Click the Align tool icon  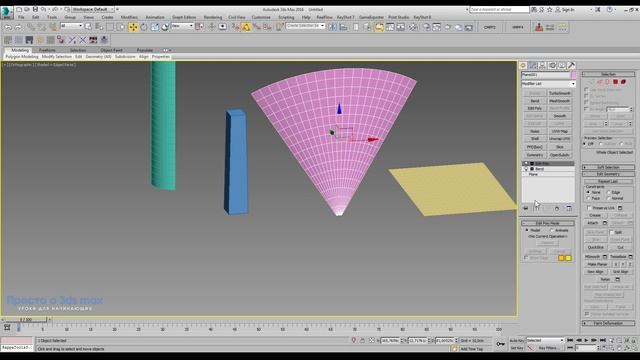pyautogui.click(x=344, y=27)
